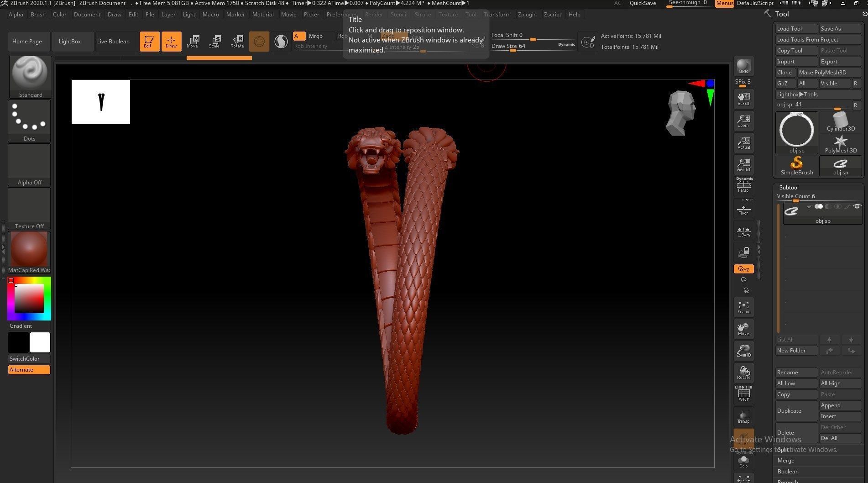Open the Standard brush selector
The height and width of the screenshot is (483, 868).
(x=30, y=77)
